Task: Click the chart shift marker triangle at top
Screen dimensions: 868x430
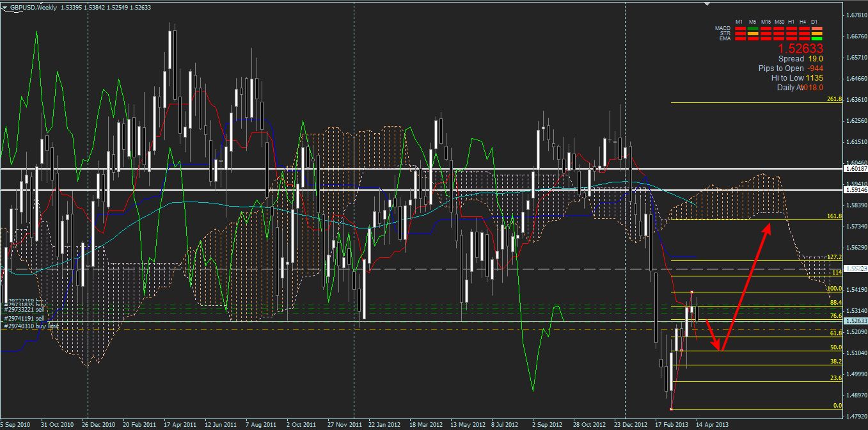Action: [706, 4]
